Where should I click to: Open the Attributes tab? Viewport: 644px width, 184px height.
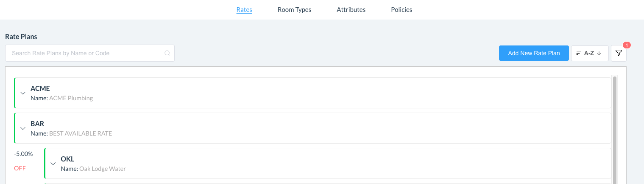tap(351, 9)
